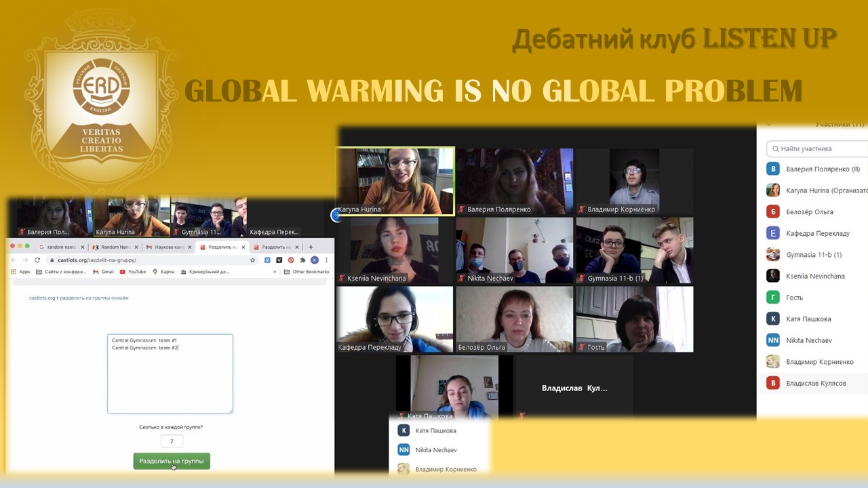Open a new browser tab
Image resolution: width=868 pixels, height=488 pixels.
click(311, 247)
